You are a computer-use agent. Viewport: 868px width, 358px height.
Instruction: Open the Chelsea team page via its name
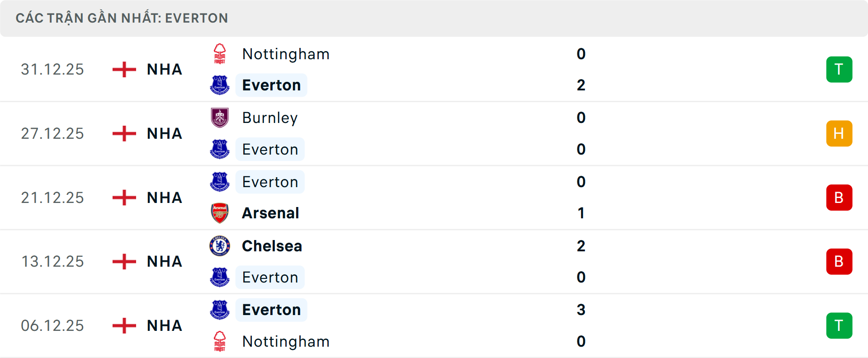[272, 246]
